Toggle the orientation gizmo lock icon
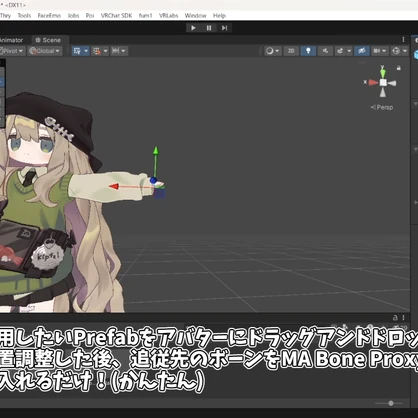Screen dimensions: 418x418 tap(399, 68)
